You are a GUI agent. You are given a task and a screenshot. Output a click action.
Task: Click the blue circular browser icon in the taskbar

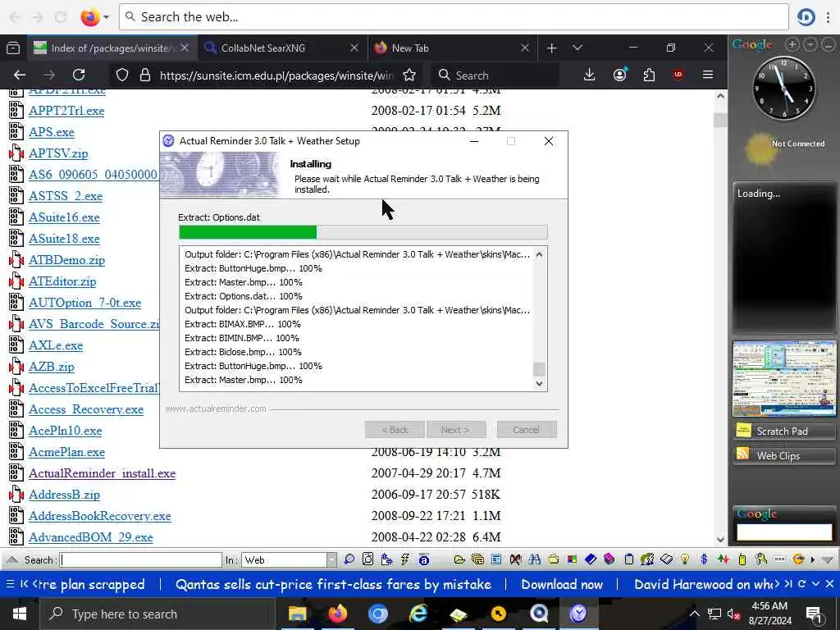click(377, 614)
